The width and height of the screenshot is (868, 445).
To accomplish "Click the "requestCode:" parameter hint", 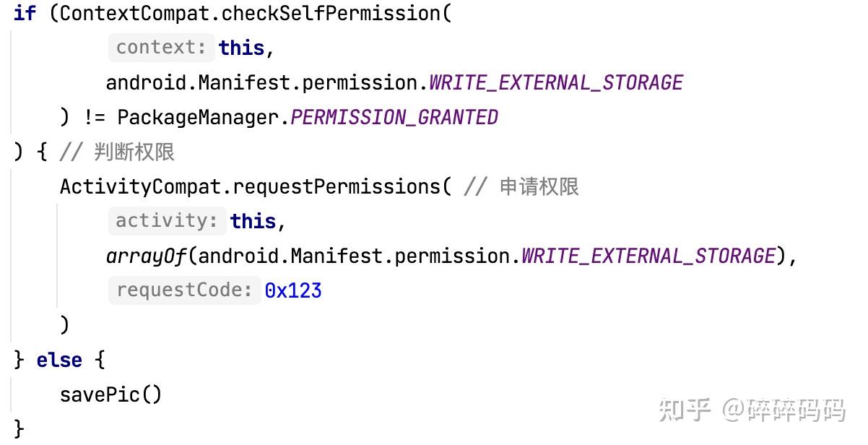I will point(184,290).
